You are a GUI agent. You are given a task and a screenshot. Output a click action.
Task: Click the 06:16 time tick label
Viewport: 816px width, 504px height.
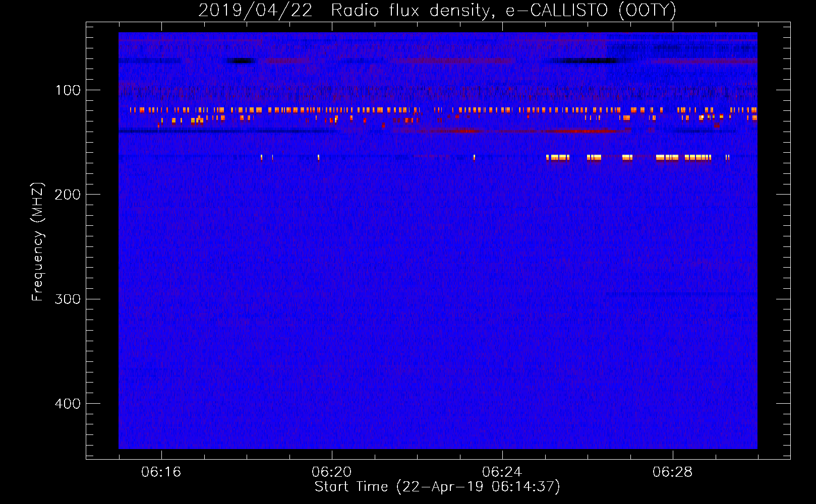pyautogui.click(x=161, y=472)
